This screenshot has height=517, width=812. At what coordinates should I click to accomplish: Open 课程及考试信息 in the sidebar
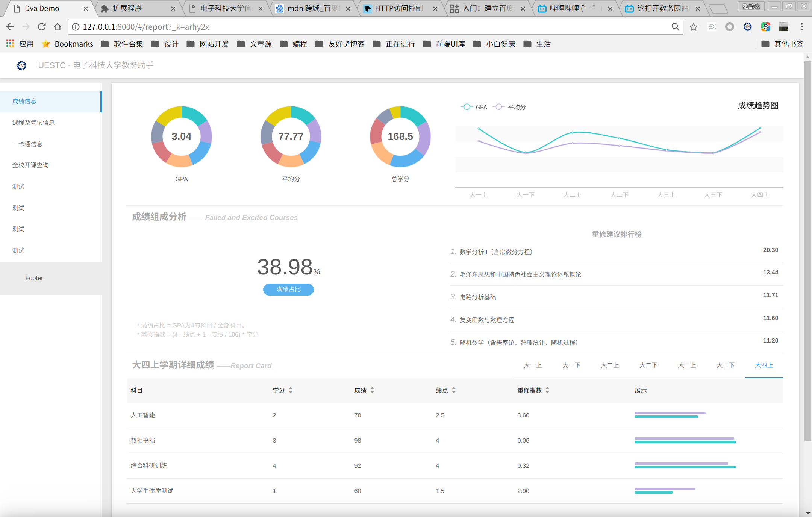pos(33,123)
